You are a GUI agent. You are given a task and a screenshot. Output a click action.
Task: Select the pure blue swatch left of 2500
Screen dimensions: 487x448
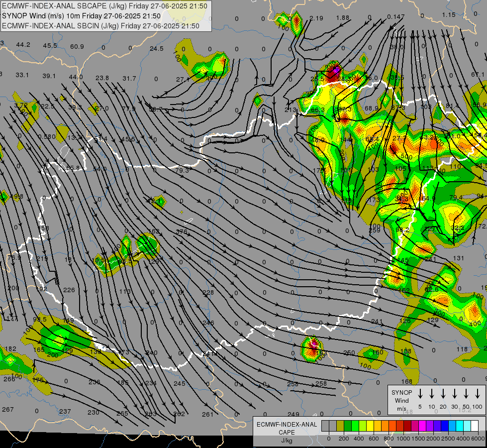[445, 426]
